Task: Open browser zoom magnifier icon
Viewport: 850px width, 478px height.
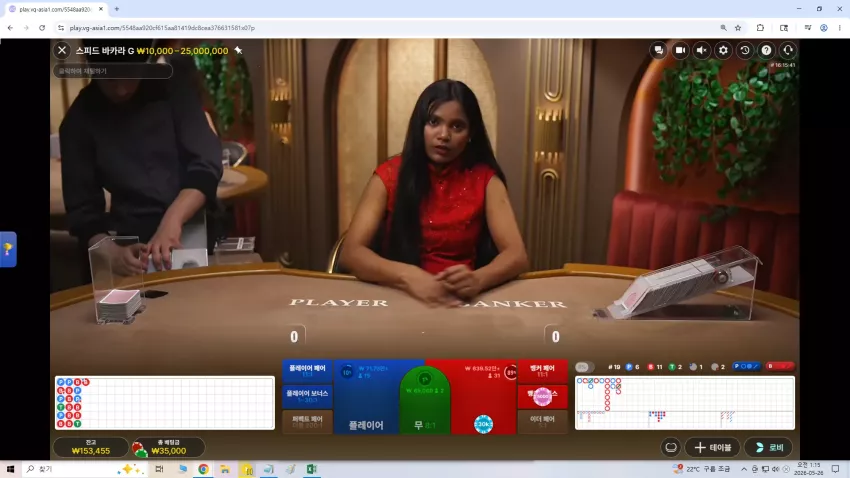Action: click(723, 28)
